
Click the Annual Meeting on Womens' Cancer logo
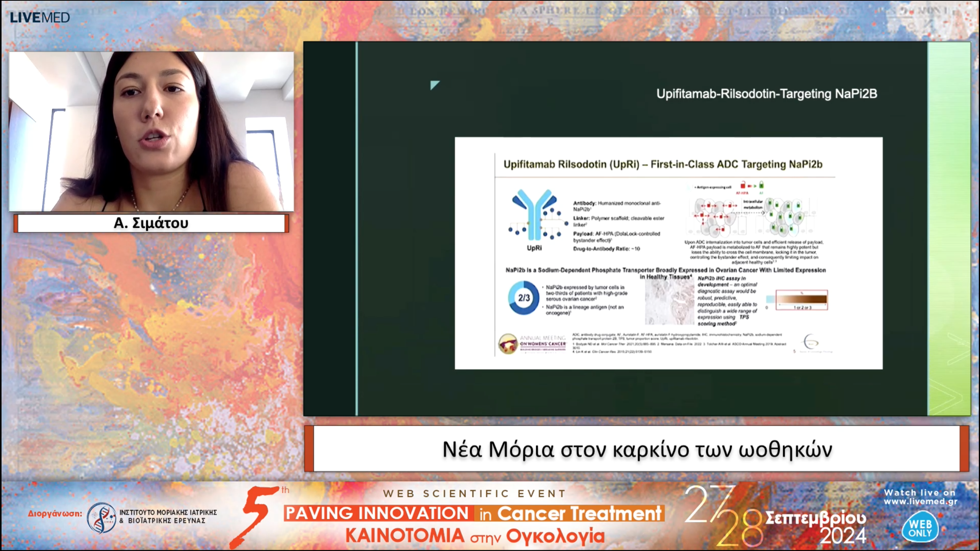(x=533, y=343)
